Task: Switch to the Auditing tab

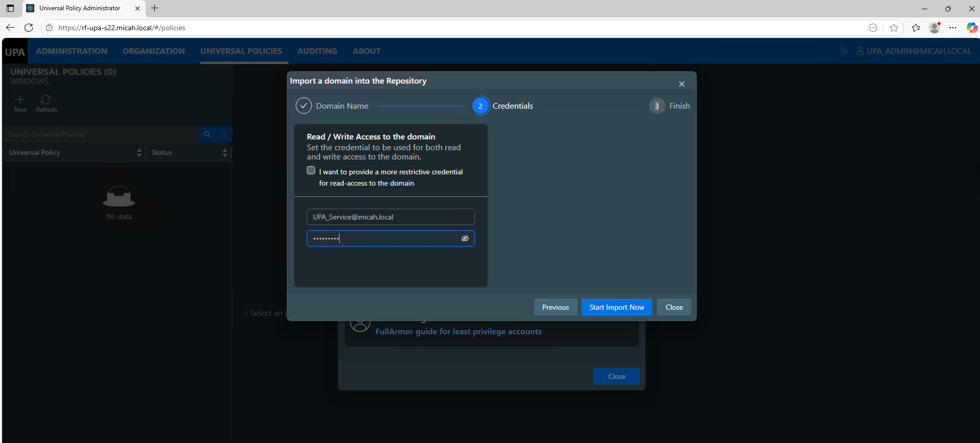Action: (317, 51)
